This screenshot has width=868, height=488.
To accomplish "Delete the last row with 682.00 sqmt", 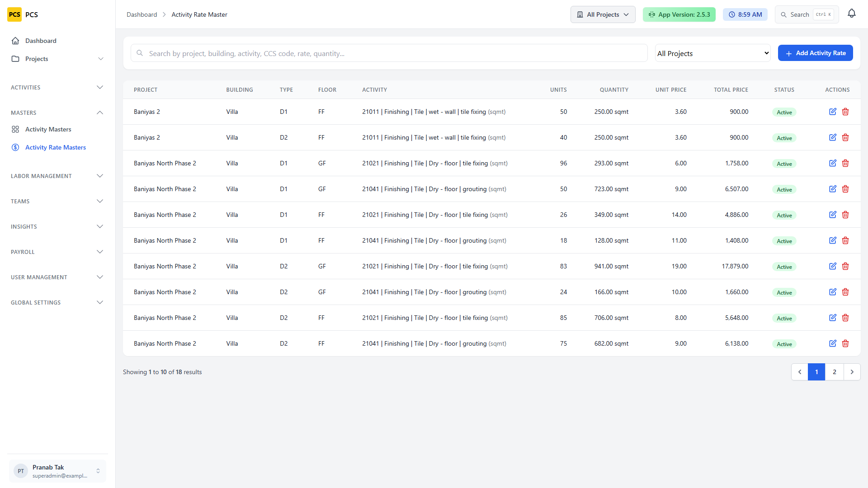I will point(845,343).
